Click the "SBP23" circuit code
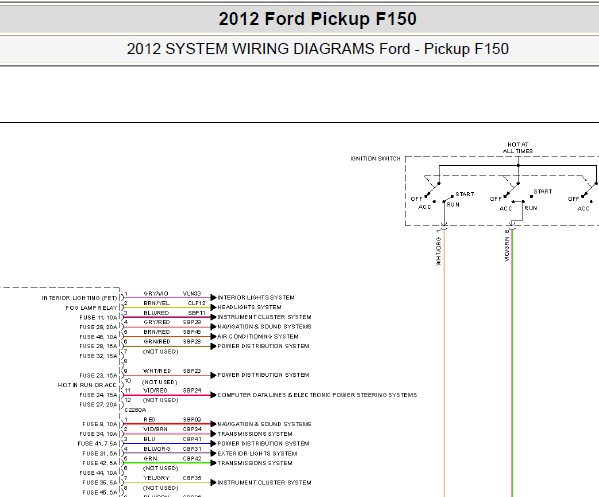The height and width of the screenshot is (497, 599). (192, 371)
